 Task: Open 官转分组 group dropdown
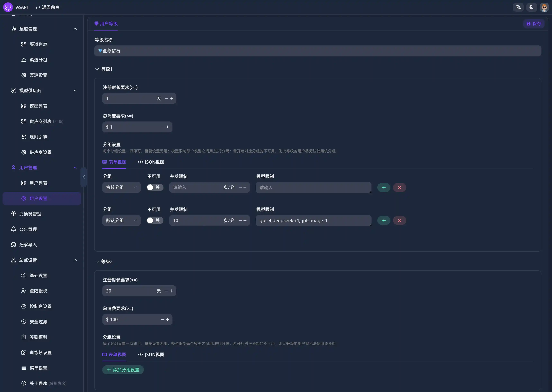(121, 187)
